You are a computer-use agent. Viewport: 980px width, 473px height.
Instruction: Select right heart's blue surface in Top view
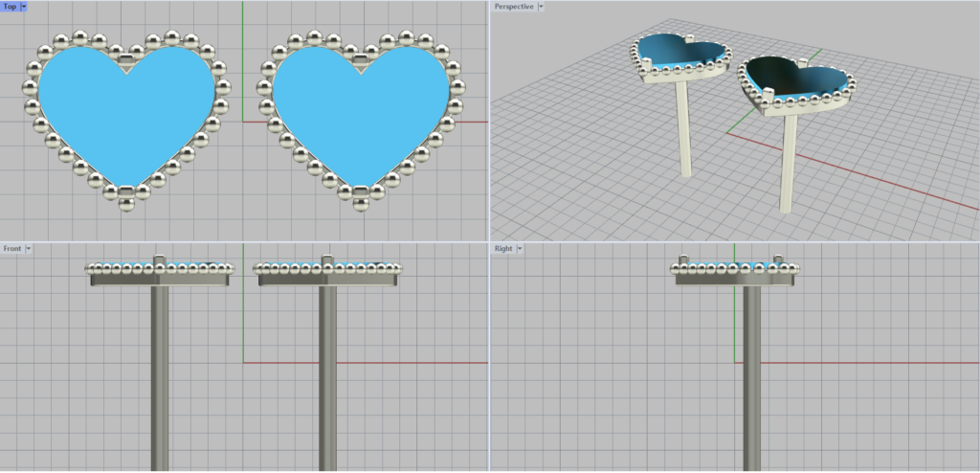[x=360, y=110]
